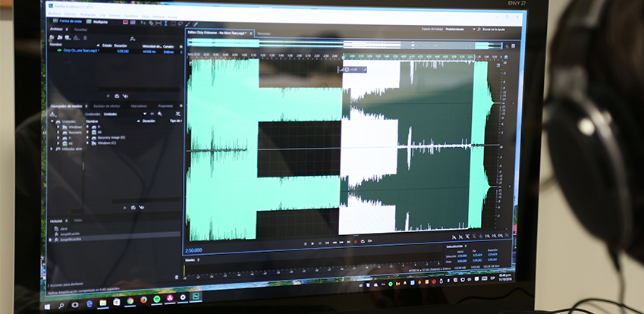Click the overview navigator above waveform
Viewport: 644px width, 314px height.
[344, 44]
